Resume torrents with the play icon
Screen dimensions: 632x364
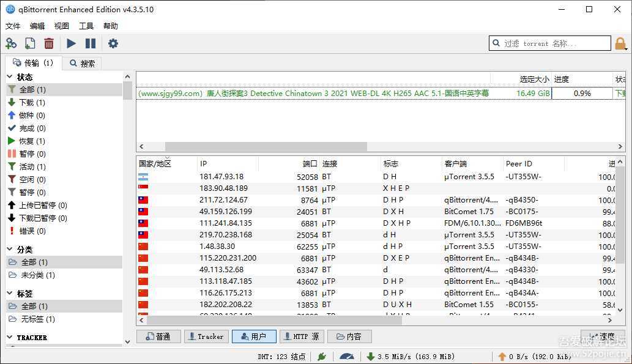point(72,43)
